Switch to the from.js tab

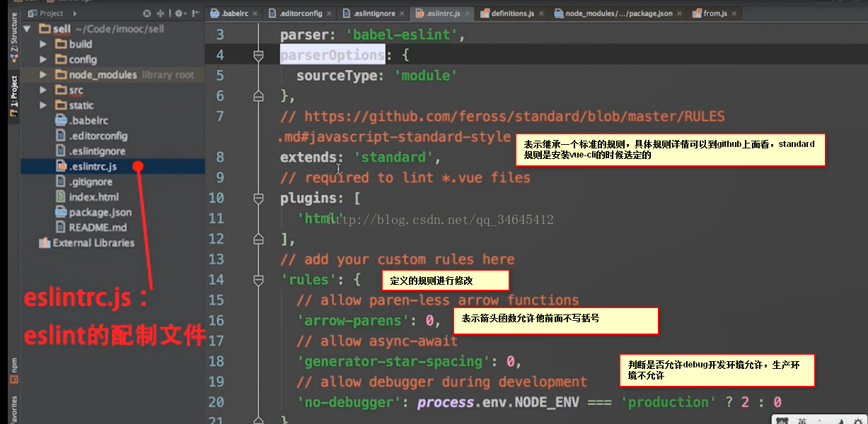tap(714, 13)
